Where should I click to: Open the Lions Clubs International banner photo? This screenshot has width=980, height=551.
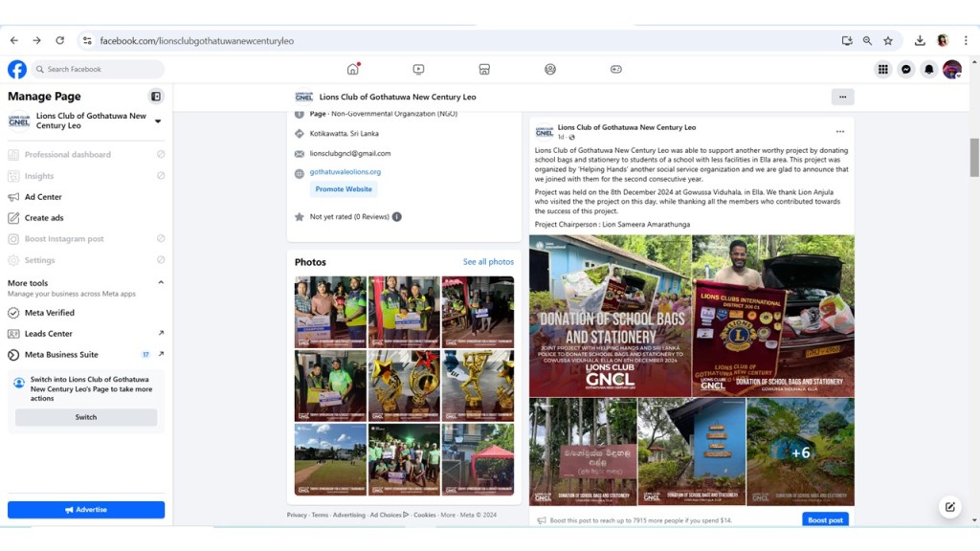pyautogui.click(x=773, y=316)
